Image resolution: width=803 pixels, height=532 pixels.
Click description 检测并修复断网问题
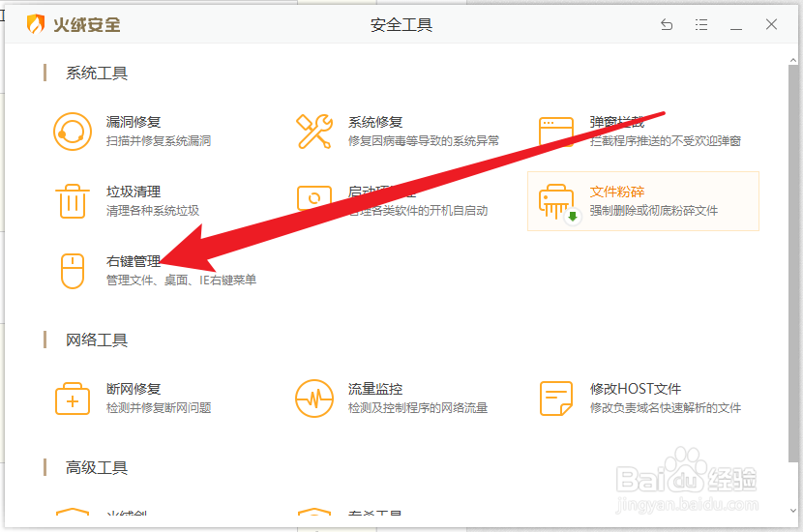pos(159,407)
